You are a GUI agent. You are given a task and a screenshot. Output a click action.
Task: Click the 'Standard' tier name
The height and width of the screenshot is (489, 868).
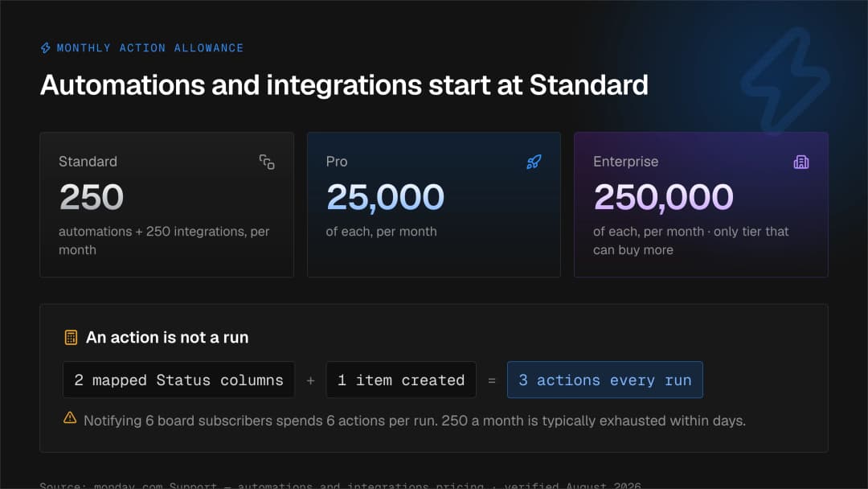pos(88,162)
